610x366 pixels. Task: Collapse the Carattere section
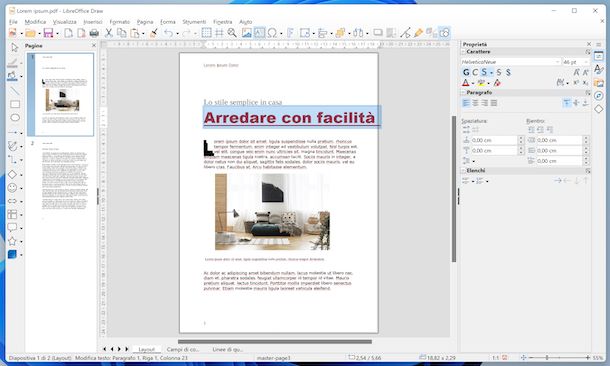463,52
